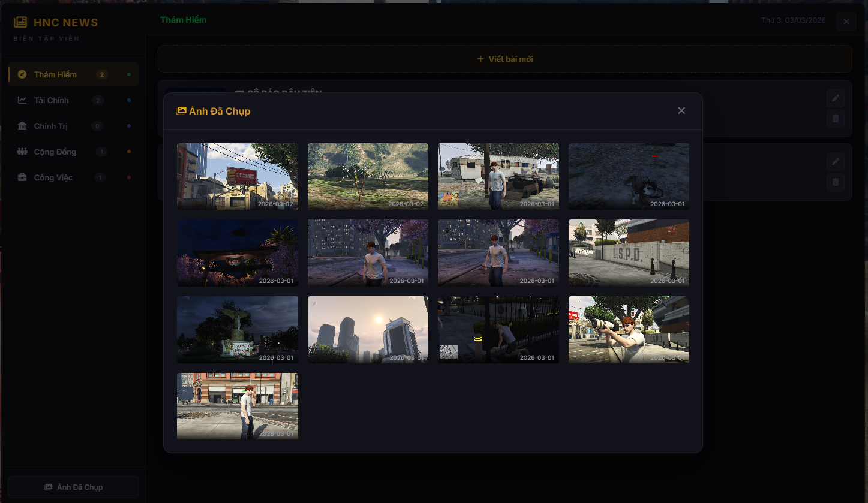Click the pencil edit icon on second article
The height and width of the screenshot is (503, 868).
click(x=836, y=161)
